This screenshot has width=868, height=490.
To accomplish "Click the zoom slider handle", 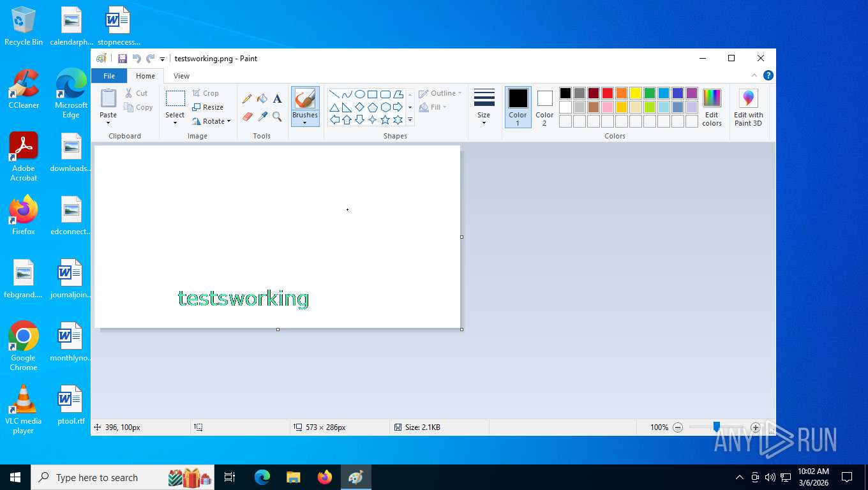I will click(x=717, y=427).
